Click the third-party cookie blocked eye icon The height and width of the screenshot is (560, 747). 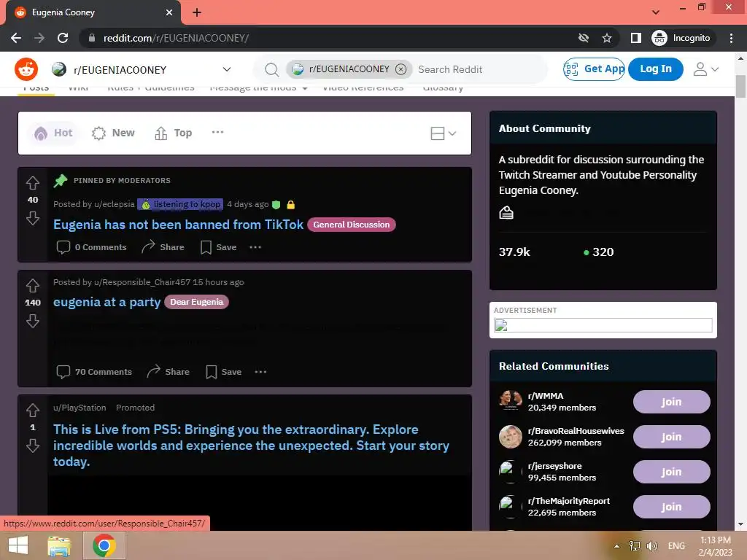(x=583, y=38)
